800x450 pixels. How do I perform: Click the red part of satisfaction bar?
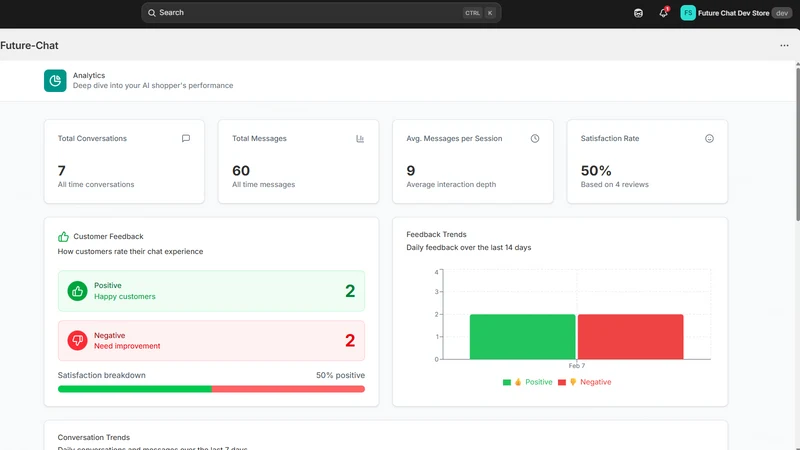click(x=288, y=389)
